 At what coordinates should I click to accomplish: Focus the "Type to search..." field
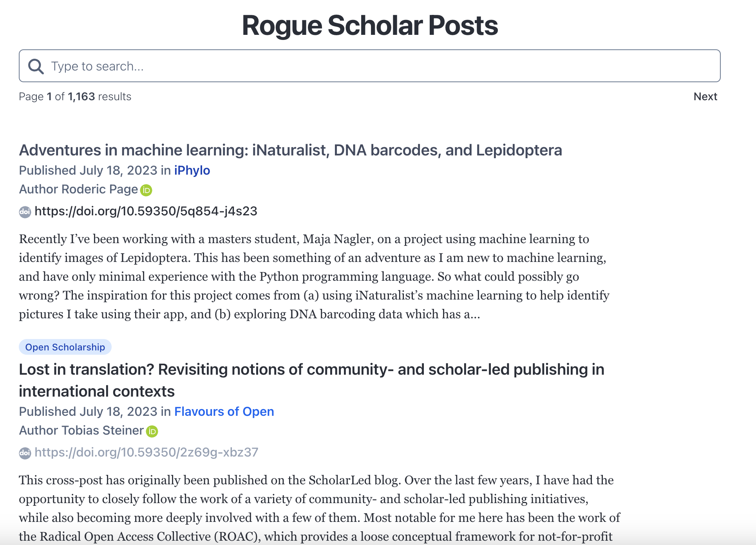pyautogui.click(x=376, y=66)
